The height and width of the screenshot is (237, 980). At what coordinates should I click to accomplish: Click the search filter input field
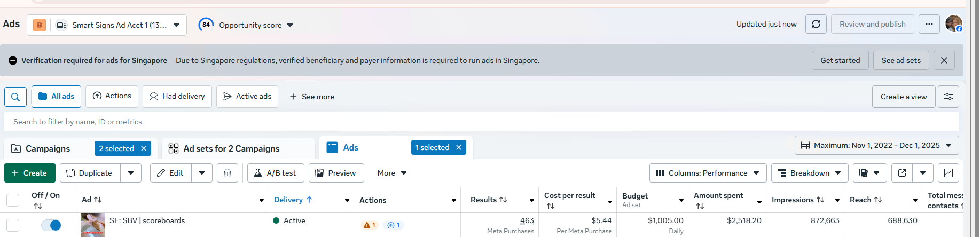coord(482,122)
